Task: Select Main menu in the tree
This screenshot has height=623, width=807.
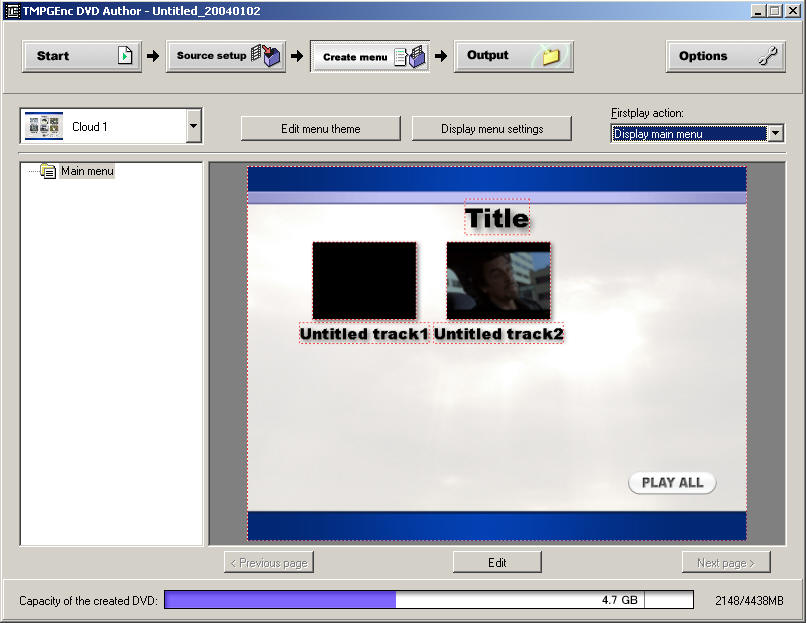Action: [87, 171]
